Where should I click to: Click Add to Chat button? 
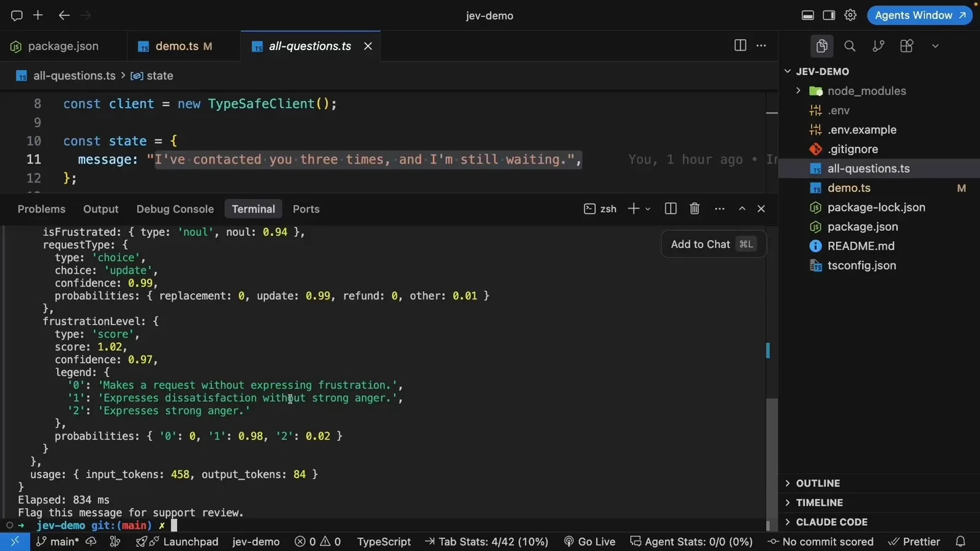[x=714, y=244]
